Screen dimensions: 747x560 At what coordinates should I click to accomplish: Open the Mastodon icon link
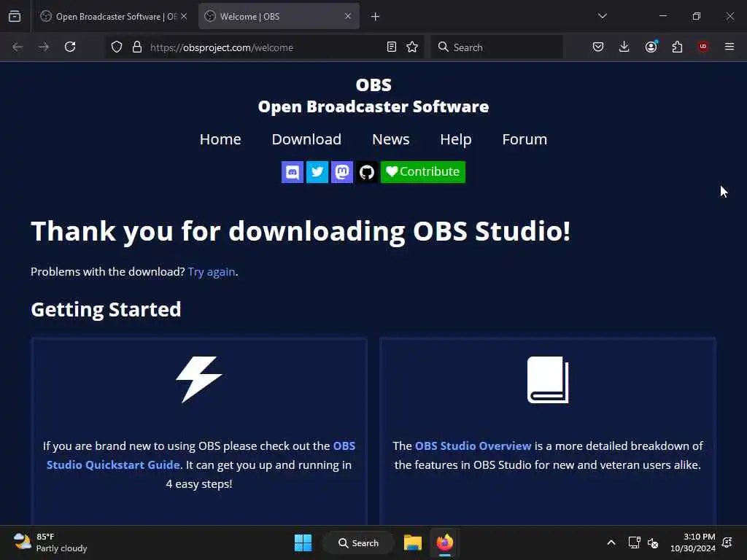(x=342, y=172)
